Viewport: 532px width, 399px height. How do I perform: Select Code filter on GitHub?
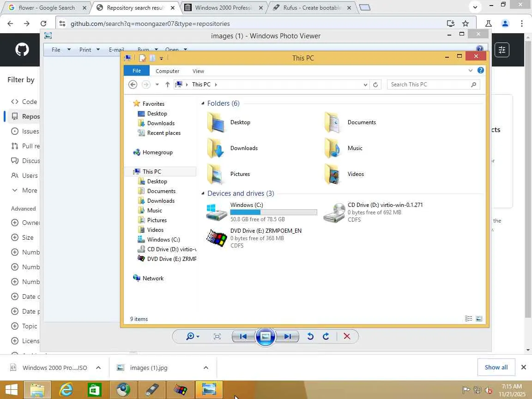(x=24, y=102)
